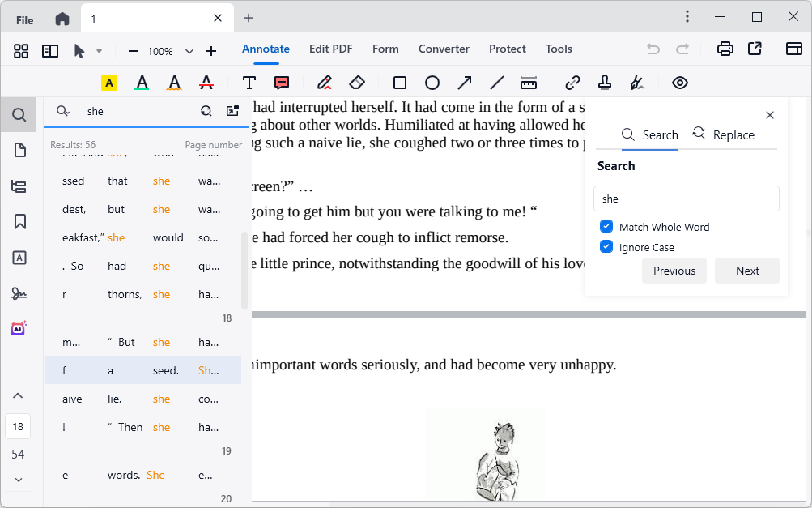
Task: Select the sticky note comment tool
Action: (x=281, y=82)
